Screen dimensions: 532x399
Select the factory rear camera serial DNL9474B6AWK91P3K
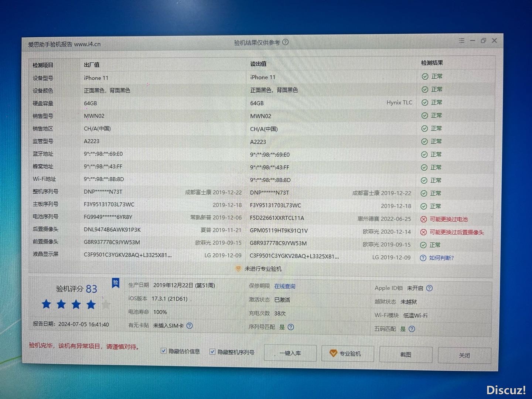[112, 229]
